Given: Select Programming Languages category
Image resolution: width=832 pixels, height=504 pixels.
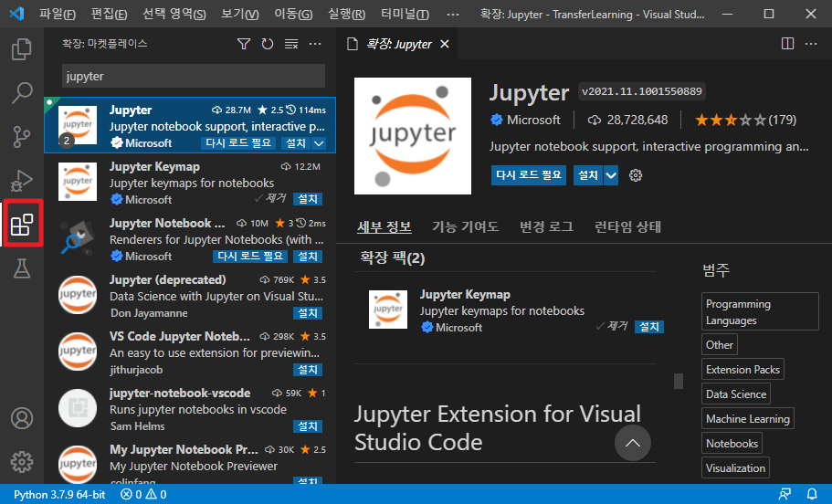Looking at the screenshot, I should coord(760,312).
